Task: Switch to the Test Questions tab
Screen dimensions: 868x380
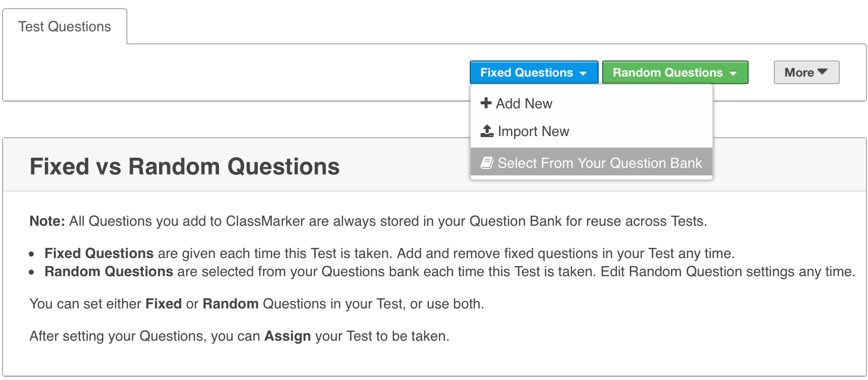Action: coord(65,27)
